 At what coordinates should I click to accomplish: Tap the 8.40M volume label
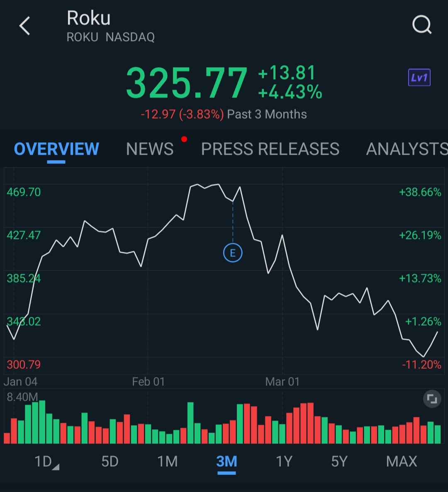22,397
